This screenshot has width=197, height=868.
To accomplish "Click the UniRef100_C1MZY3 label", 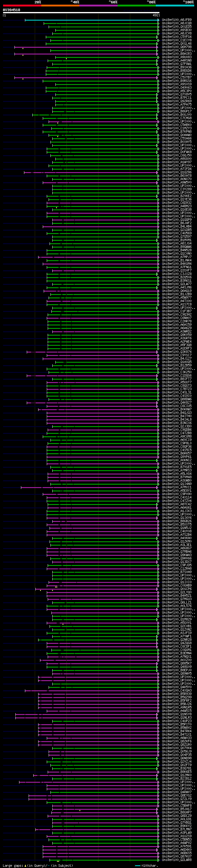I will (x=177, y=128).
